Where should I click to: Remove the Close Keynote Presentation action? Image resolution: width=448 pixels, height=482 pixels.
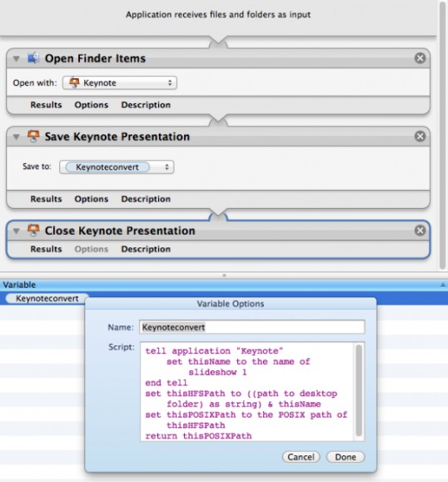click(x=420, y=231)
